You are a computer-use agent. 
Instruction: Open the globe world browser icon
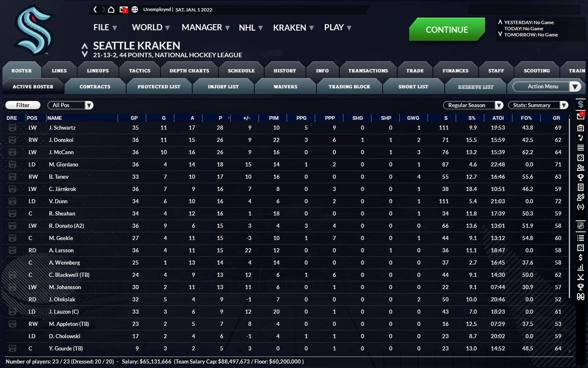(135, 9)
